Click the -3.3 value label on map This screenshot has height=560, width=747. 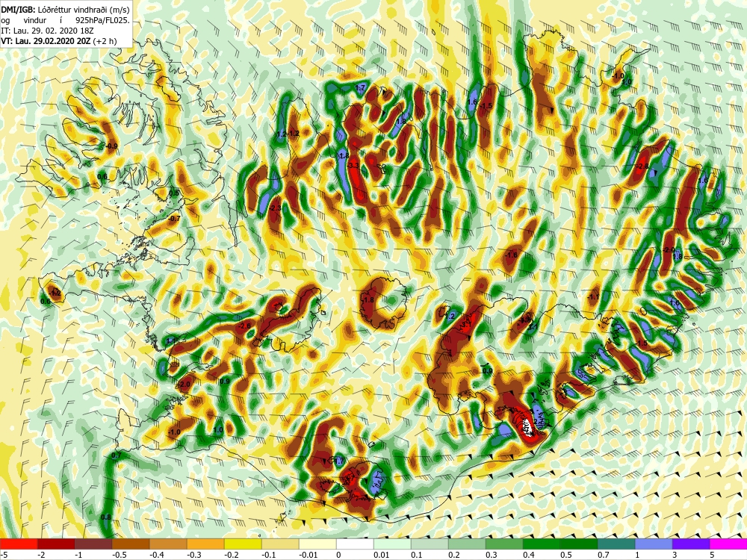pos(353,165)
